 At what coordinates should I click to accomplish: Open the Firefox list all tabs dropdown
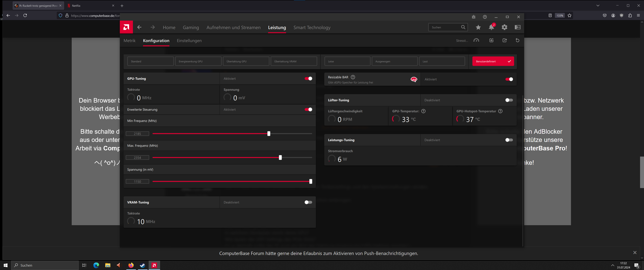pyautogui.click(x=598, y=5)
